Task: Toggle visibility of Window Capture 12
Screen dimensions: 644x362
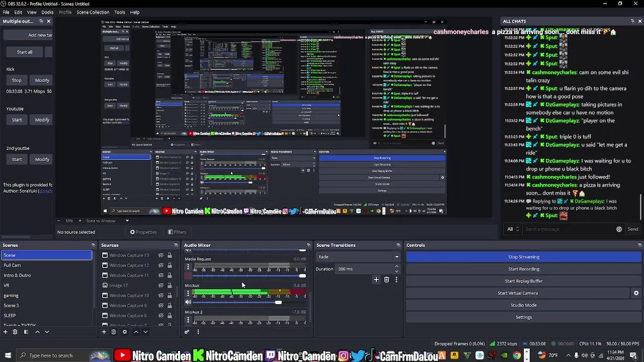Action: coord(161,265)
